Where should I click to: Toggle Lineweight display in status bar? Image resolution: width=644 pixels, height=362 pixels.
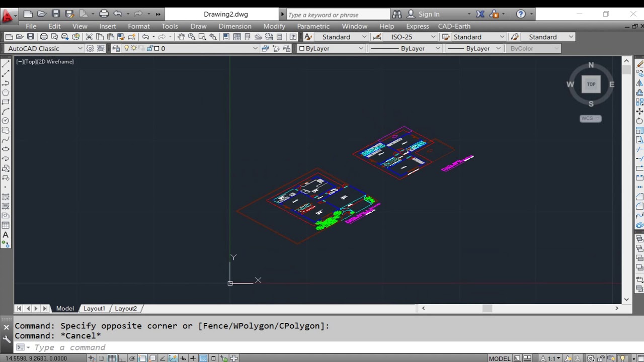coord(193,358)
